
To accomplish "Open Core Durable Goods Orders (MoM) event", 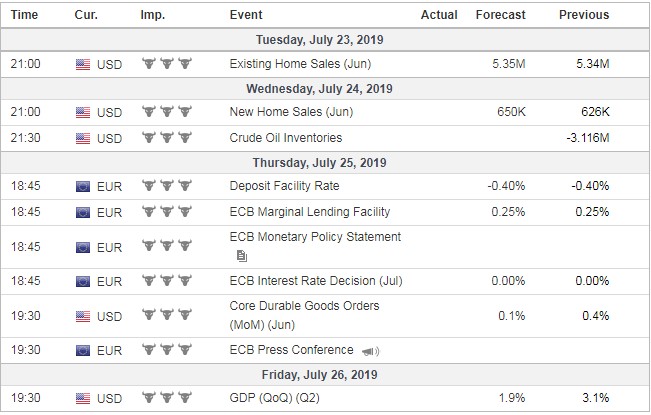I will click(x=303, y=314).
